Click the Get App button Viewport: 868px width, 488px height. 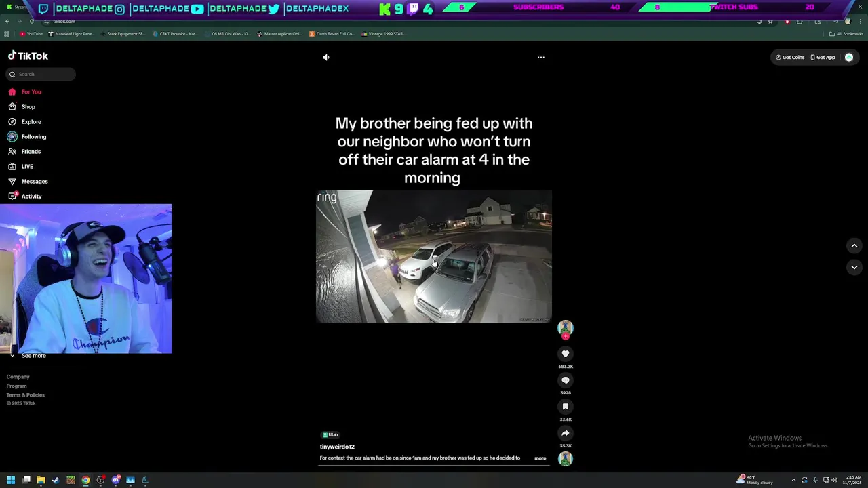point(823,58)
